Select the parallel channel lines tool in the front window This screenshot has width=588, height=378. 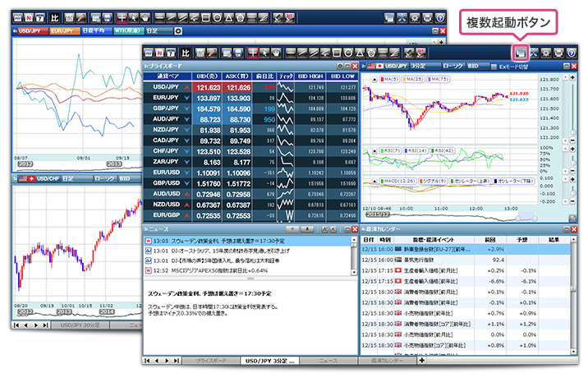click(x=314, y=53)
